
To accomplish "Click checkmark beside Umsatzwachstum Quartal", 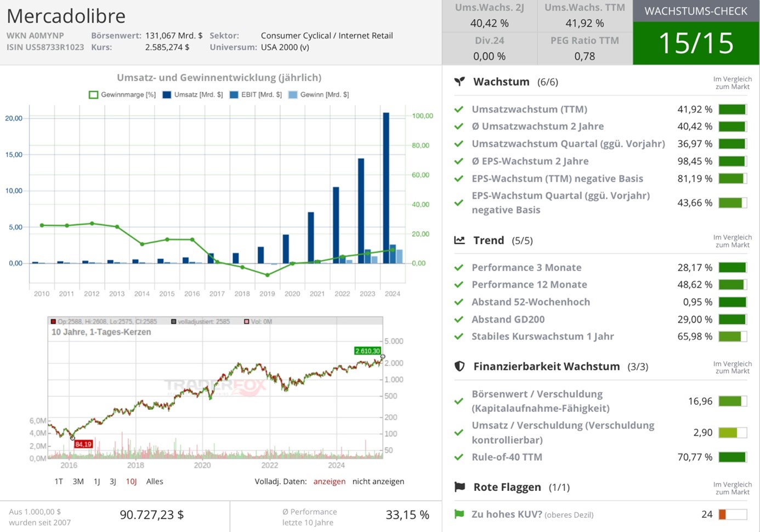I will pos(459,144).
